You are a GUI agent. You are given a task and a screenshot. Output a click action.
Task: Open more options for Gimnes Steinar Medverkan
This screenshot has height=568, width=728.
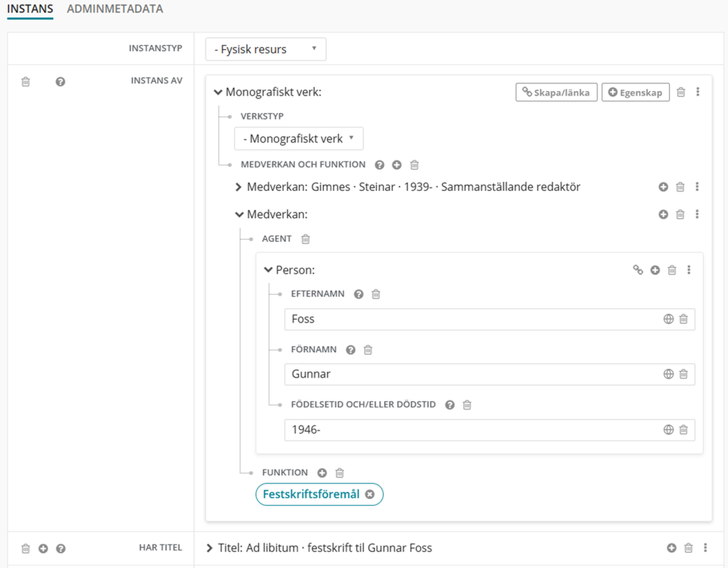point(697,187)
